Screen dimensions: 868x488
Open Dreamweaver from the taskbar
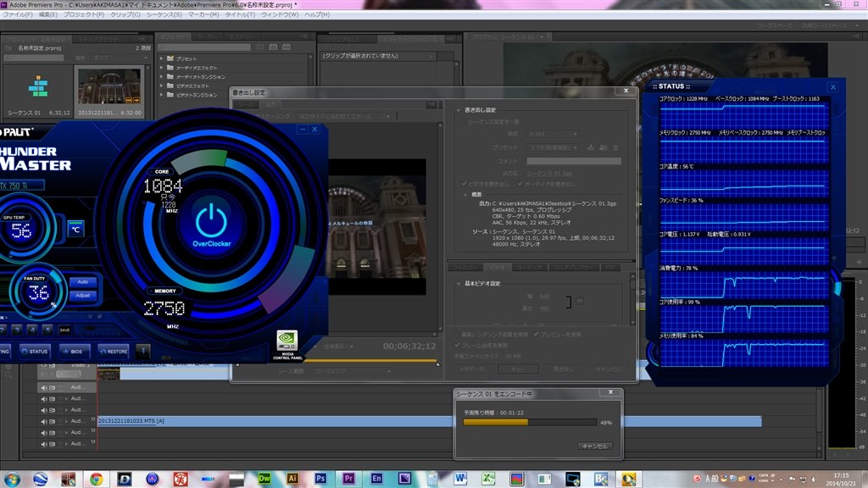pyautogui.click(x=265, y=479)
